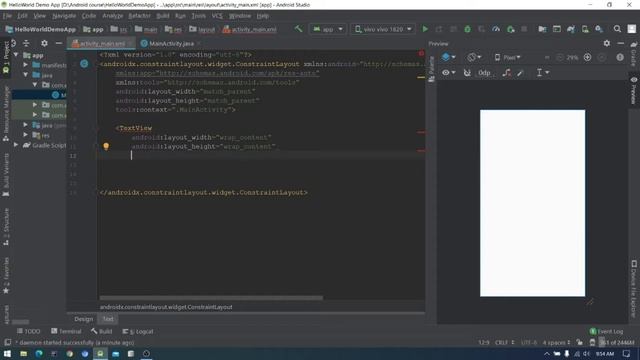Click the layout breadcrumb in navigation bar
640x360 pixels.
202,29
